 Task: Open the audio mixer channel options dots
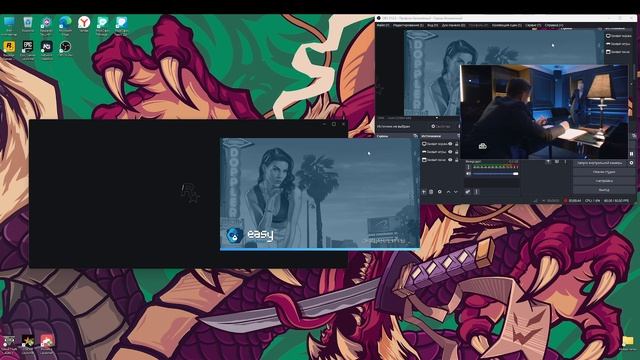point(468,167)
